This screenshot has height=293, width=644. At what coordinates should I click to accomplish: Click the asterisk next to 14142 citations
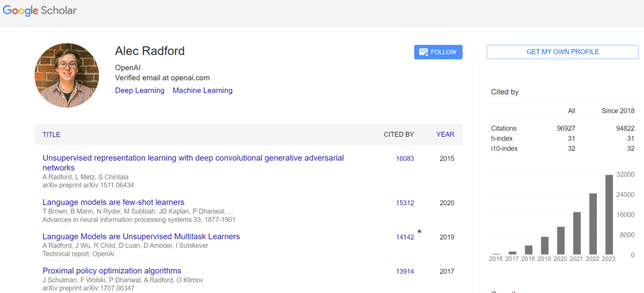pos(419,232)
